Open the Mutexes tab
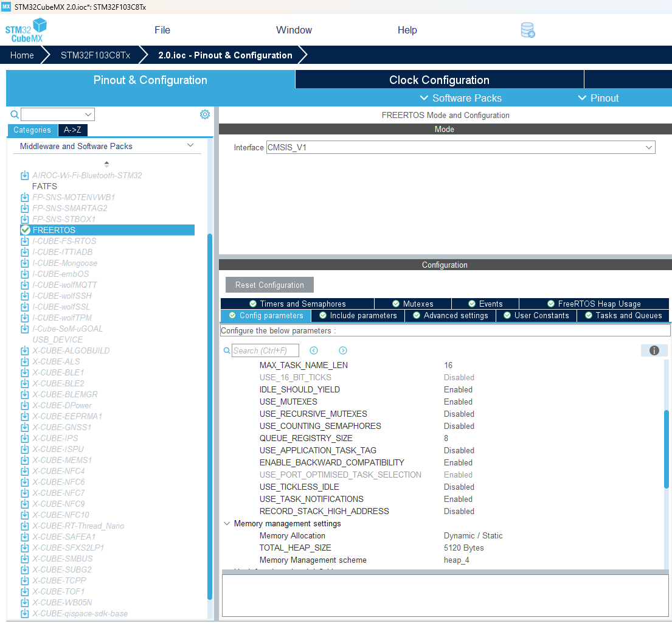 tap(413, 304)
